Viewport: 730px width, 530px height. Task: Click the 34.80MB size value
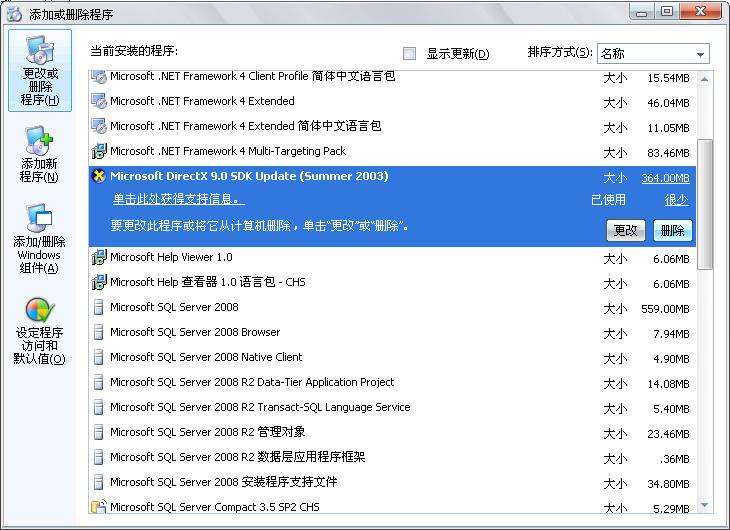(x=668, y=484)
